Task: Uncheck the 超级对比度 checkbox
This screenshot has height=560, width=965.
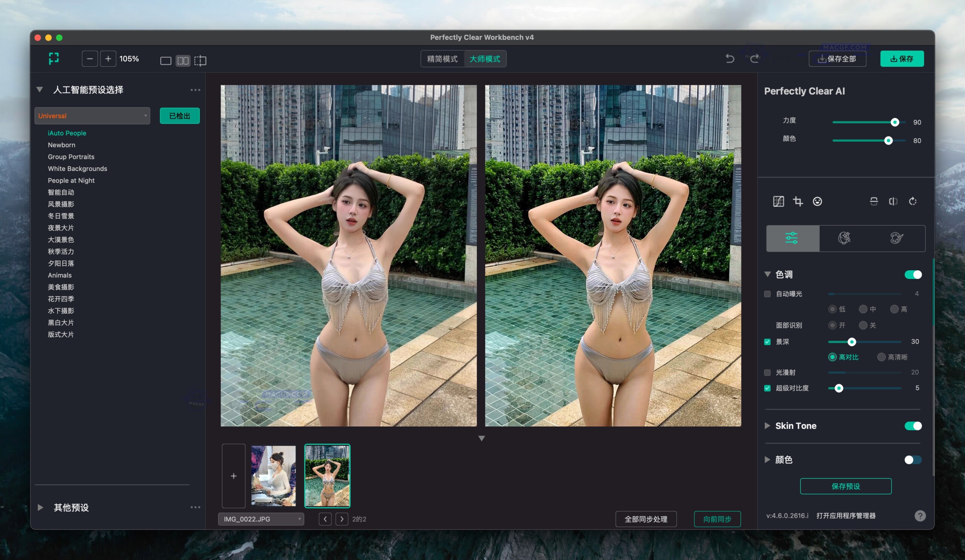Action: coord(767,388)
